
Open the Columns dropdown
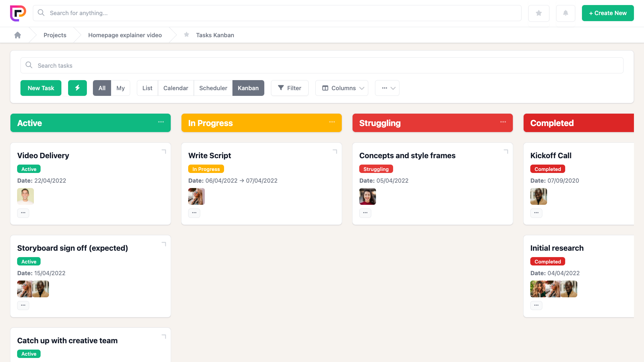(342, 88)
